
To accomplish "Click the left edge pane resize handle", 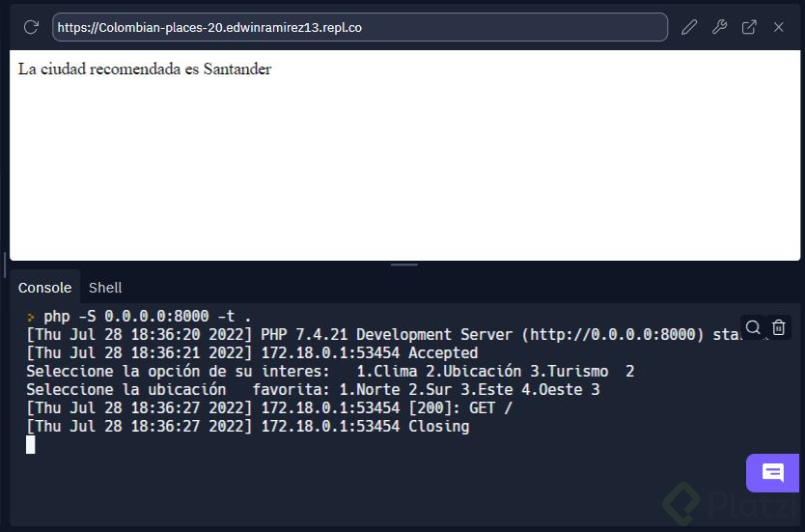I will 5,265.
